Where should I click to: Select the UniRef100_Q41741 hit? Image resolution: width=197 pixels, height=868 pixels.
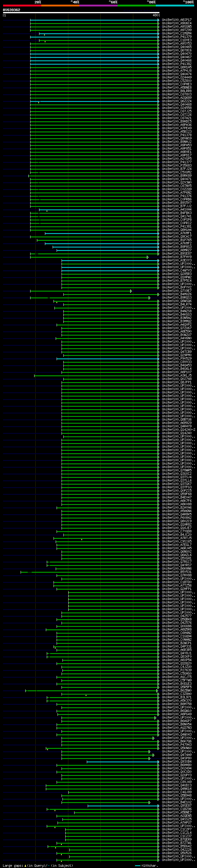177,216
